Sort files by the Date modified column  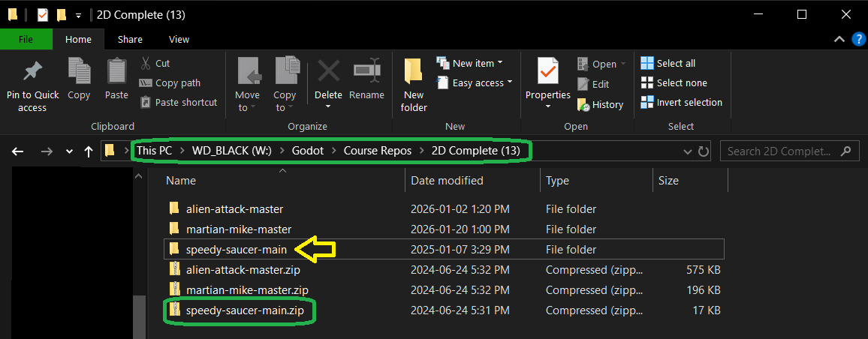pos(447,181)
